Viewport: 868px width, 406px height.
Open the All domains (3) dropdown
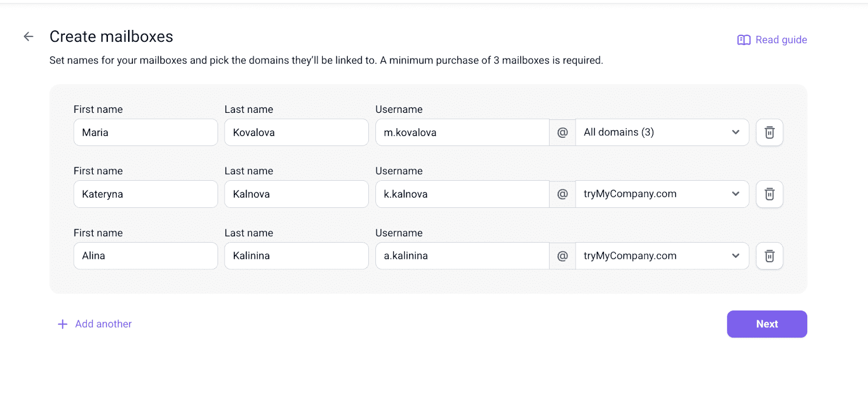click(662, 132)
